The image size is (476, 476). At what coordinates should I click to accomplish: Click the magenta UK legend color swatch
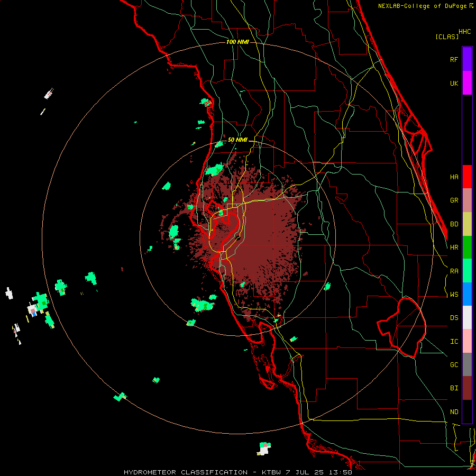467,83
